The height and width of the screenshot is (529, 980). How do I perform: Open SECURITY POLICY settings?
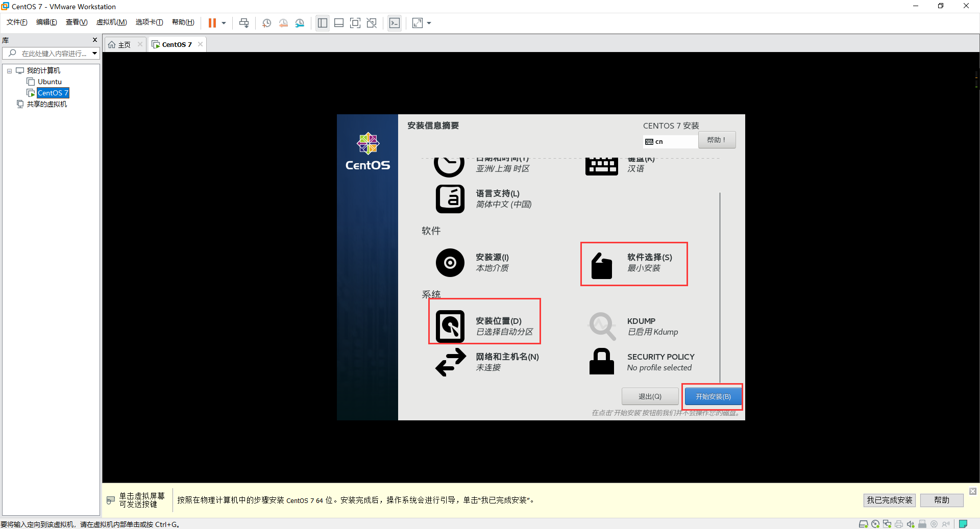pyautogui.click(x=642, y=362)
